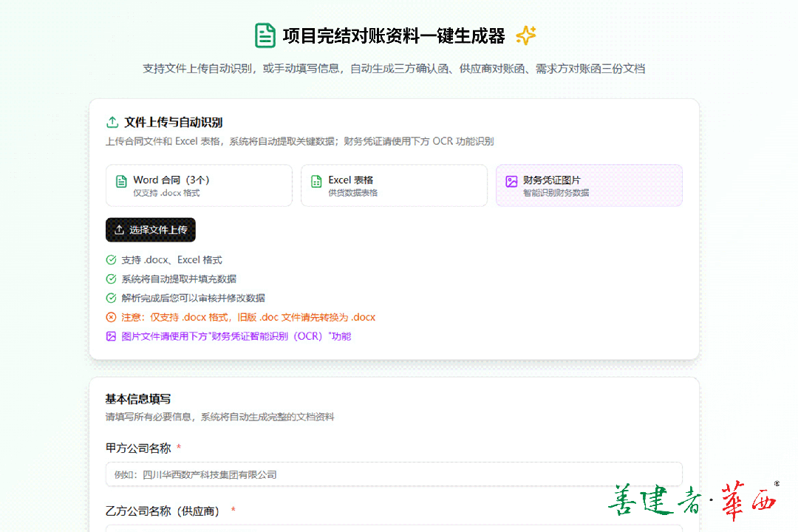Click the 善建者·華西 logo watermark
Viewport: 798px width, 532px height.
pos(692,499)
